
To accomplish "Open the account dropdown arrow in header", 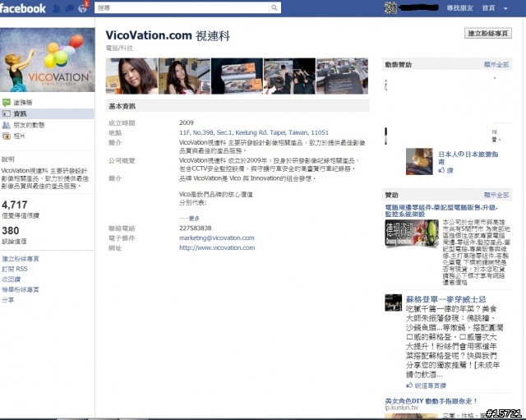I will (505, 8).
